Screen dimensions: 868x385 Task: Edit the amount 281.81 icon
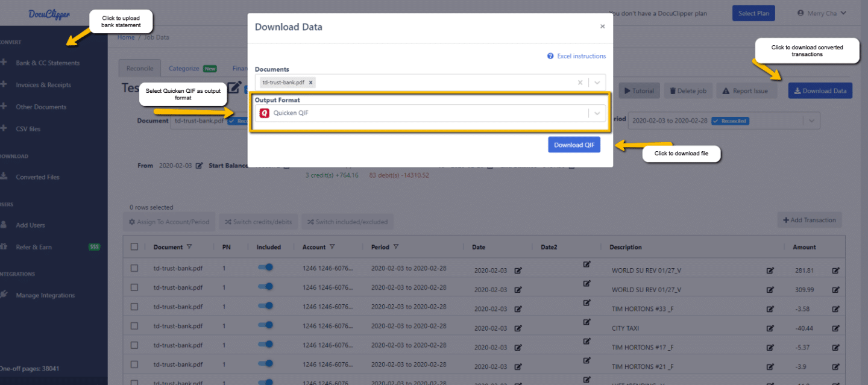[836, 271]
